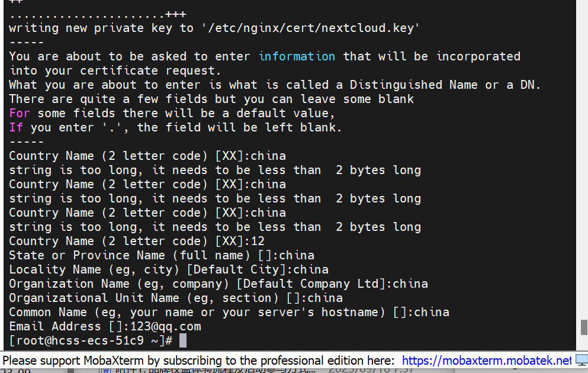This screenshot has width=588, height=373.
Task: Click the Word document icon below the terminal
Action: click(107, 370)
